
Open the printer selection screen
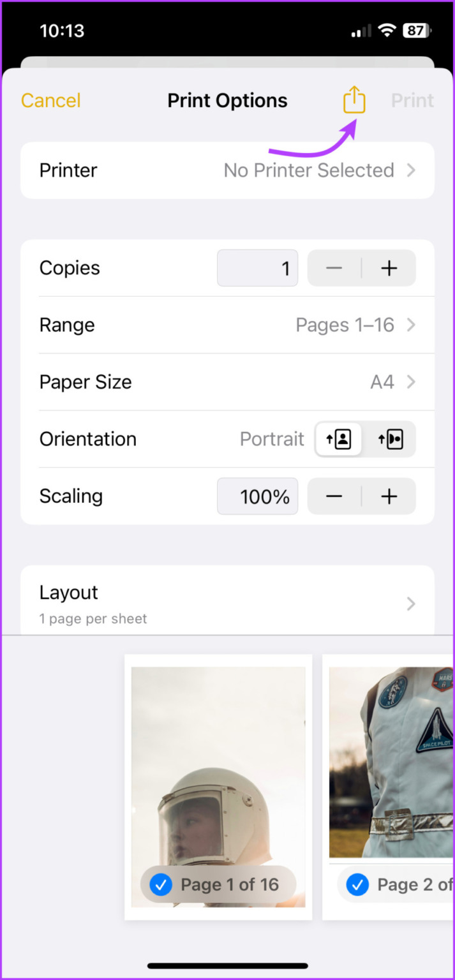[x=227, y=170]
